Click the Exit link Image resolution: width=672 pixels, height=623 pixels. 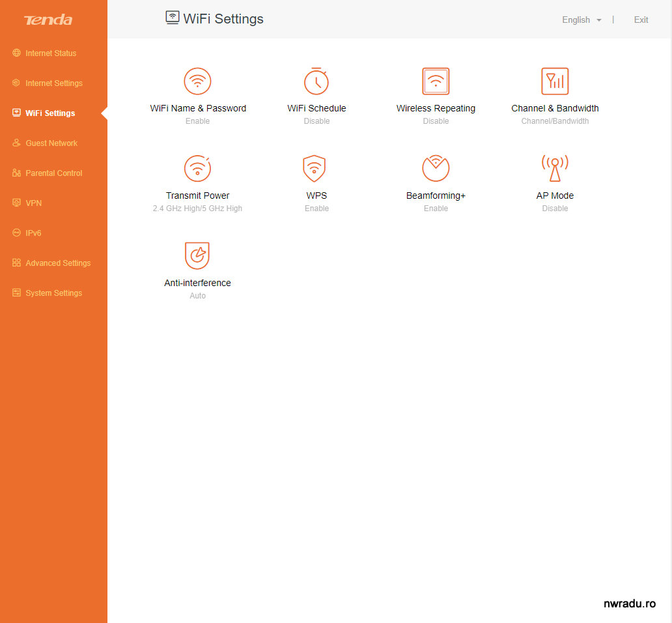[x=641, y=20]
